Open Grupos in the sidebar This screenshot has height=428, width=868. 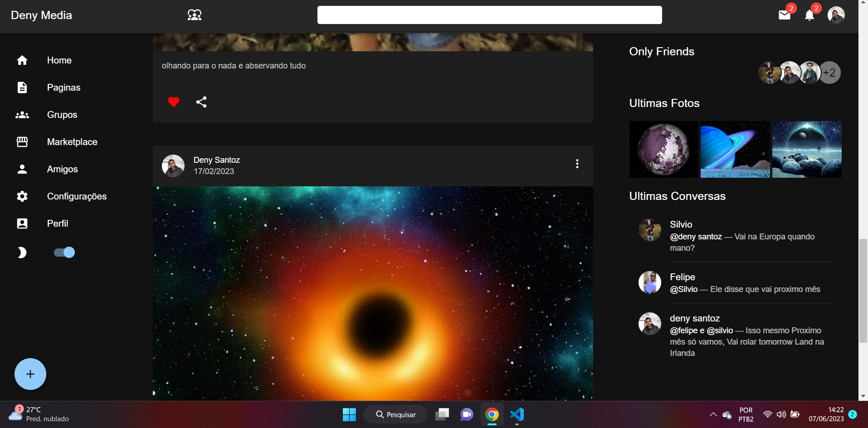tap(62, 115)
